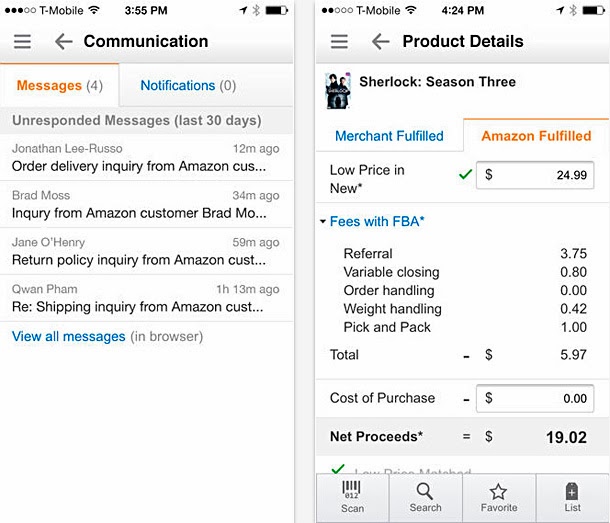Open Brad Moss inquiry message
Viewport: 610px width, 523px height.
click(146, 204)
